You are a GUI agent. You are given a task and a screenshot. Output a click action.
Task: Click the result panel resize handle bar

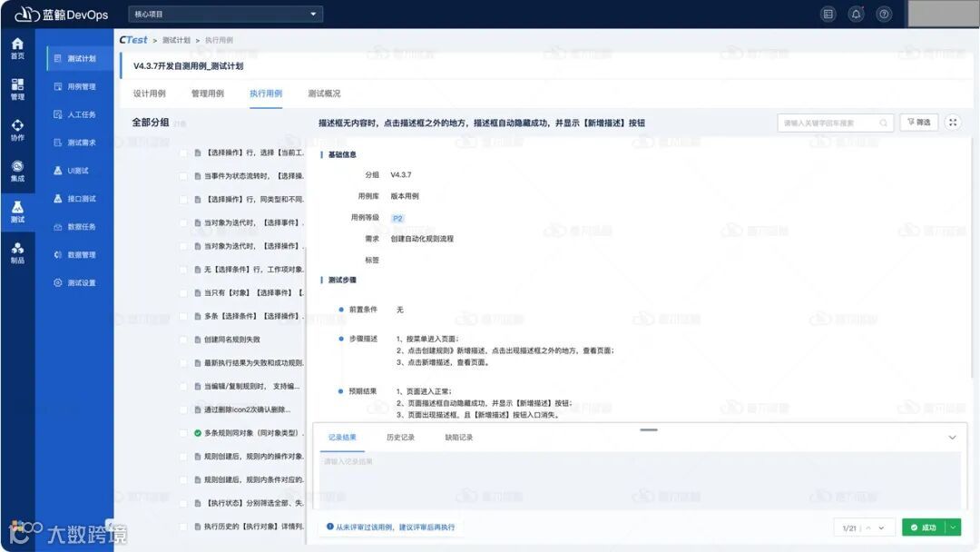point(649,429)
